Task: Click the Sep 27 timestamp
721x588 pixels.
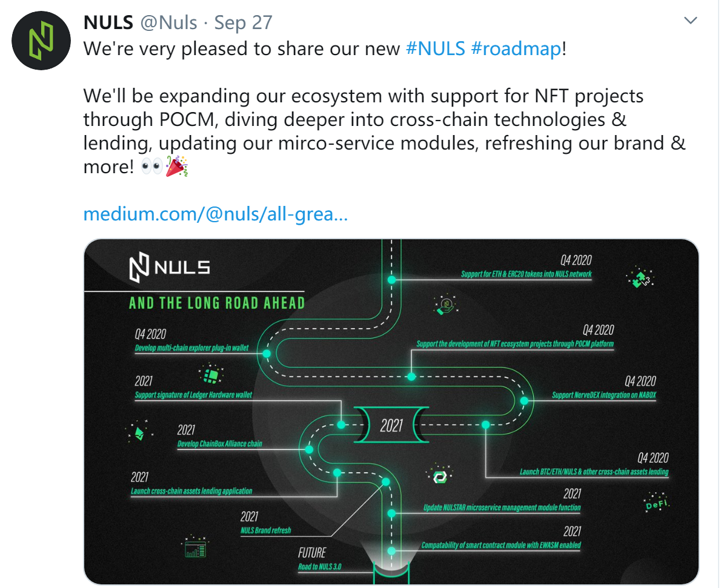Action: (243, 23)
